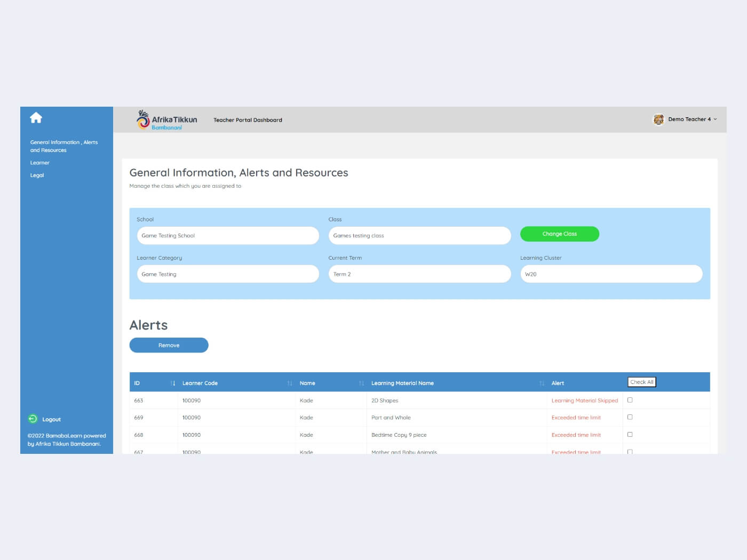Click the green Logout arrow icon
The image size is (747, 560).
(x=33, y=419)
